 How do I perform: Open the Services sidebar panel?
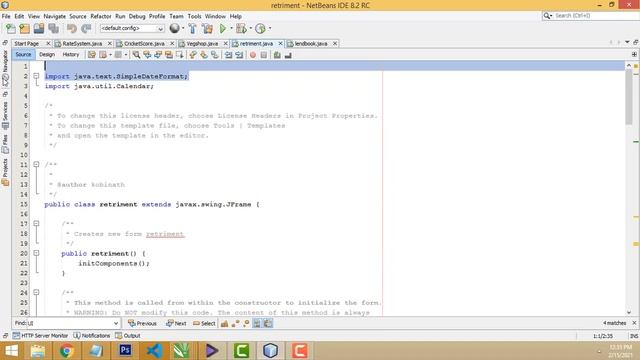[x=5, y=116]
